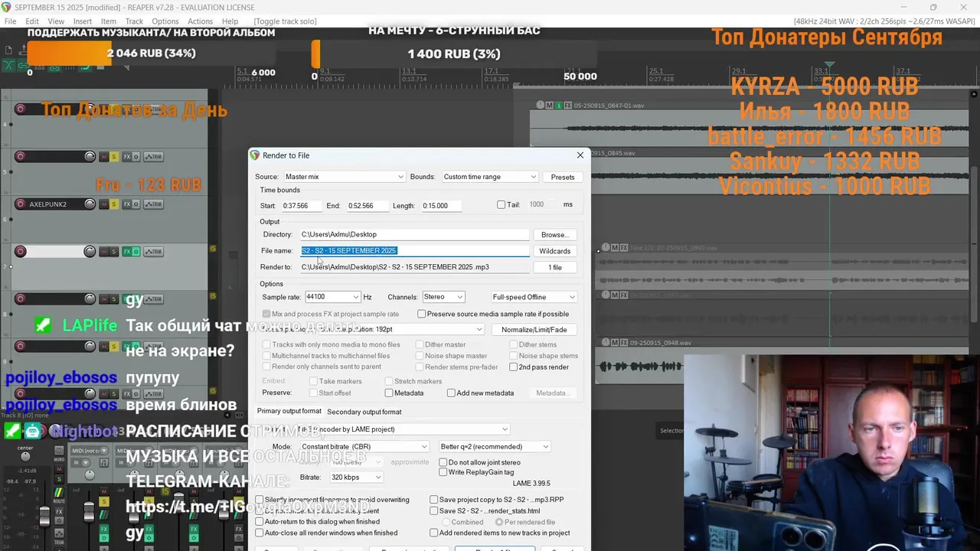Open Better q=2 quality dropdown
The width and height of the screenshot is (980, 551).
click(495, 446)
